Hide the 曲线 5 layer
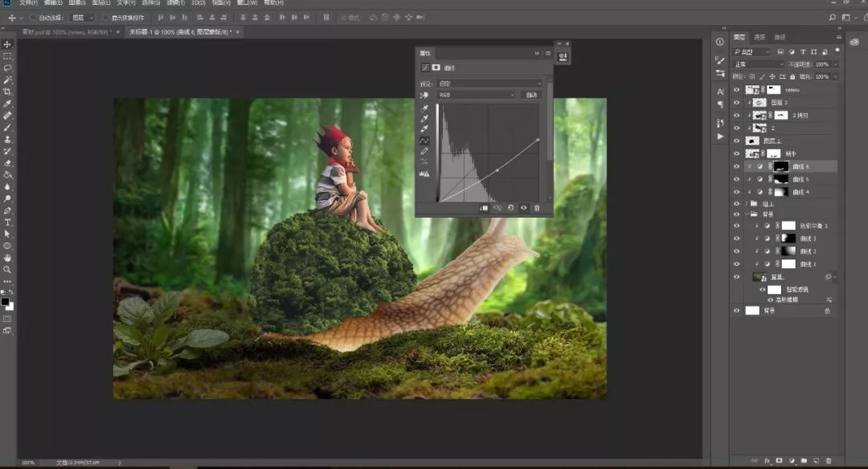This screenshot has height=469, width=868. [736, 179]
